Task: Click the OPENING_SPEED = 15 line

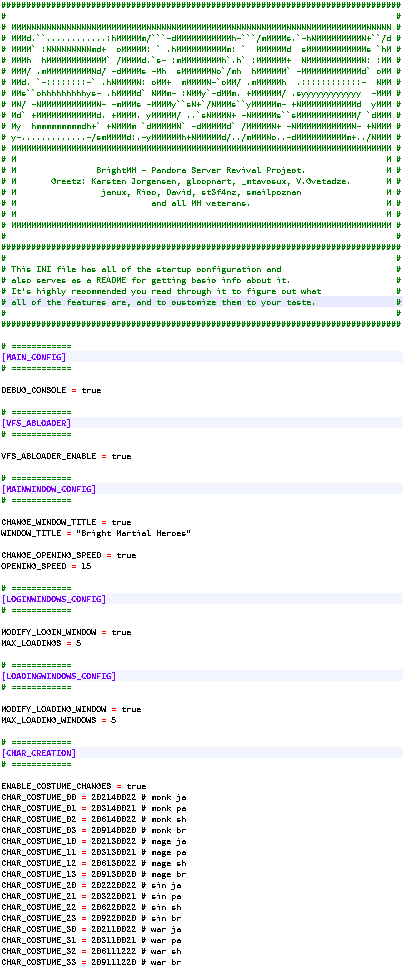Action: pos(46,566)
